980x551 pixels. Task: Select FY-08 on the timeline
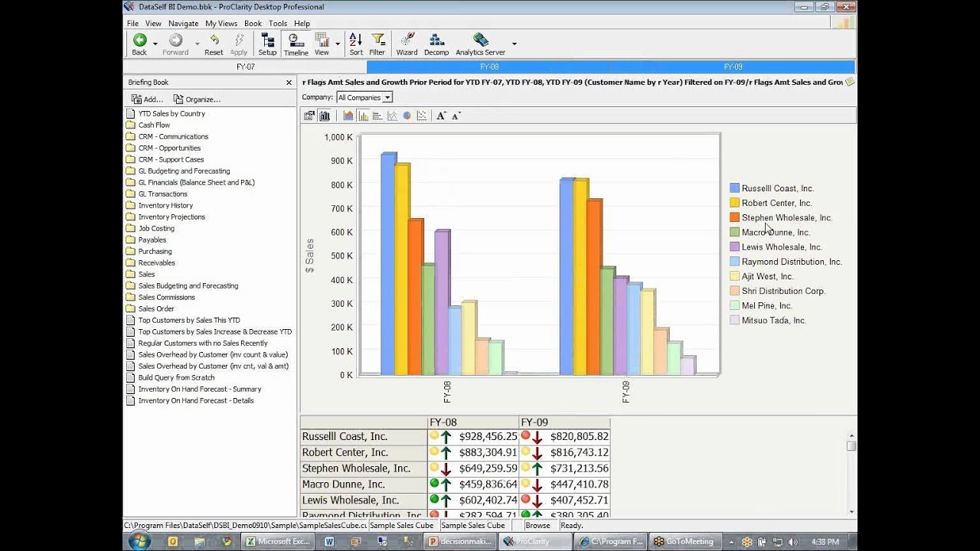coord(489,67)
